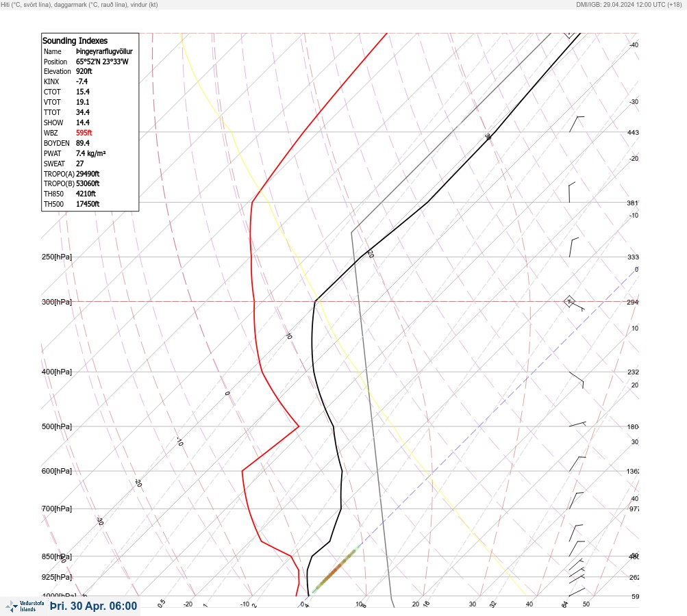Click the CTOT value 15.4
Screen dimensions: 687x616
83,92
